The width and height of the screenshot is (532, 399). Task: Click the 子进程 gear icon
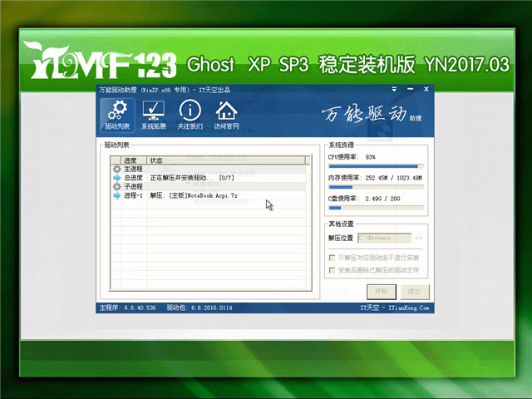tap(116, 186)
